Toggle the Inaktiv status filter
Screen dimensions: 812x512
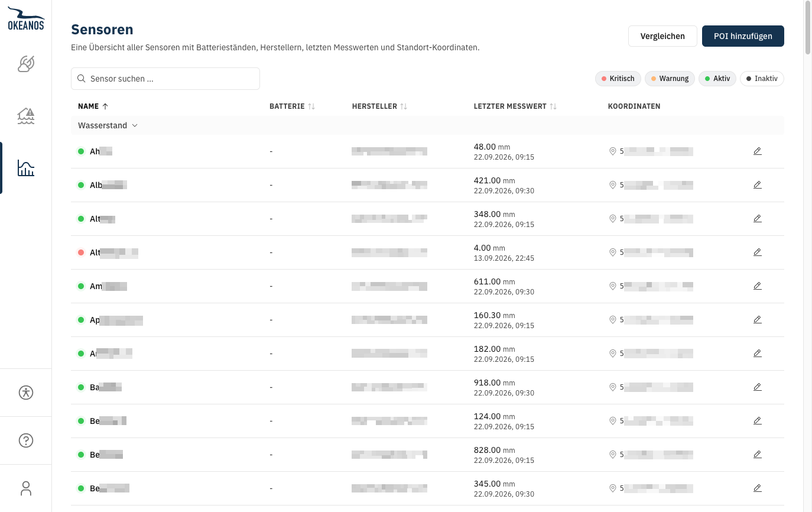click(x=762, y=79)
